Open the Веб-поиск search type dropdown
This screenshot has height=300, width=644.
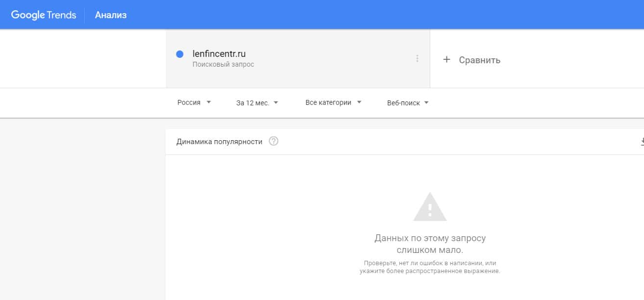[407, 103]
